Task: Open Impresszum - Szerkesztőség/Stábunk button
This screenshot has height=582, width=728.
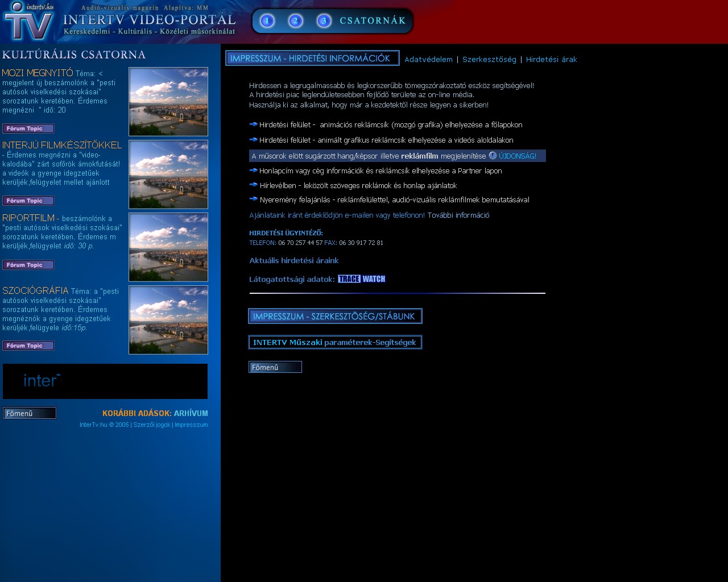Action: point(335,316)
